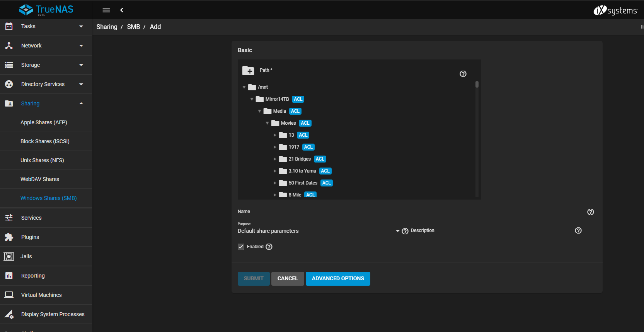Click the Services sliders icon
Image resolution: width=644 pixels, height=332 pixels.
coord(9,218)
